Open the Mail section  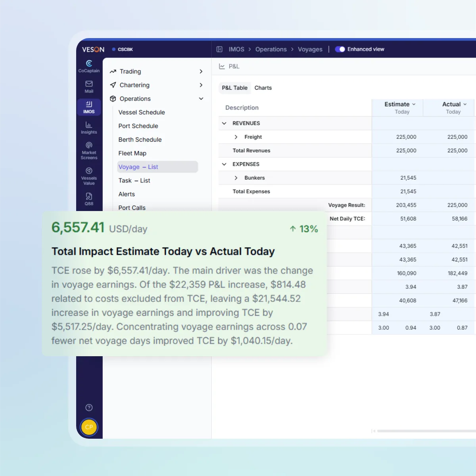pos(89,87)
